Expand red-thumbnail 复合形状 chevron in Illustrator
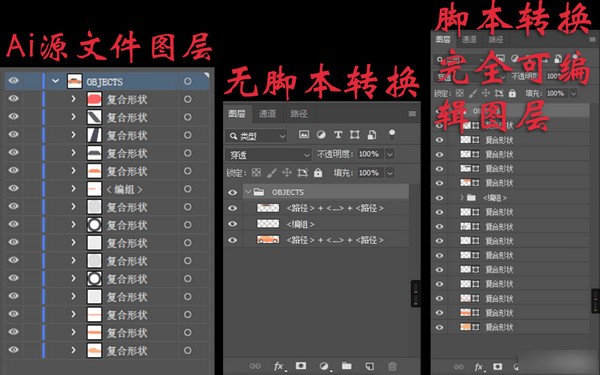Viewport: 600px width, 375px height. 73,99
